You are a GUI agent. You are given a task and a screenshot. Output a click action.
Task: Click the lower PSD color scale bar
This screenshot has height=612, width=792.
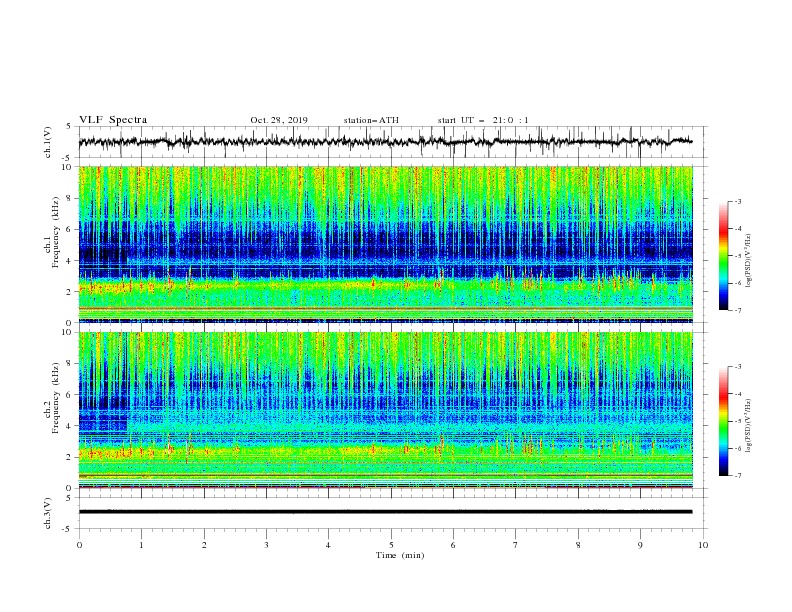click(x=723, y=421)
